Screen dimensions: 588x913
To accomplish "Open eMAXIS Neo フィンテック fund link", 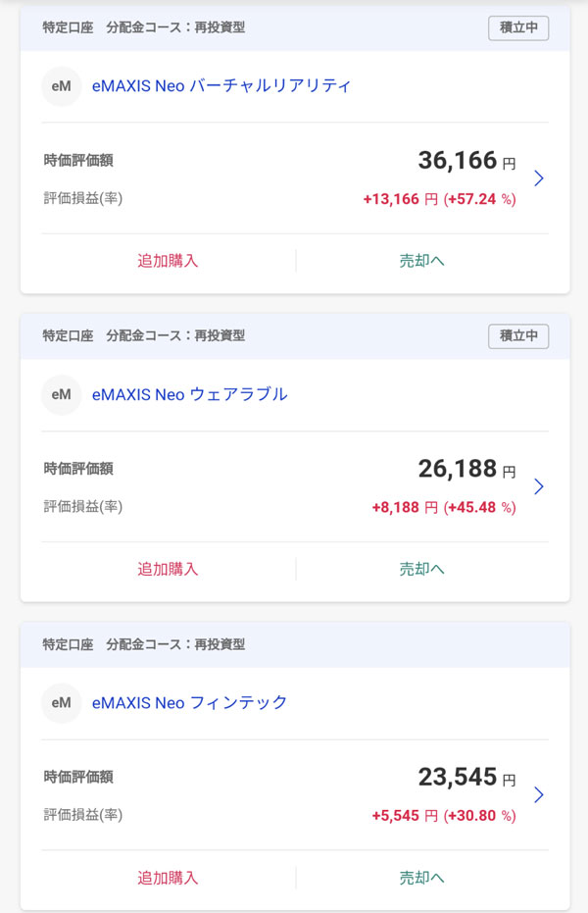I will click(x=189, y=702).
